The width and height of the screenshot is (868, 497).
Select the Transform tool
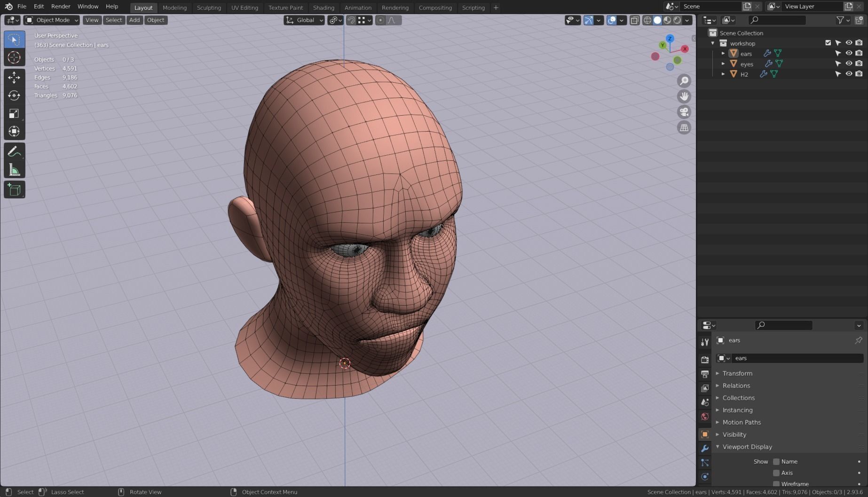tap(14, 131)
